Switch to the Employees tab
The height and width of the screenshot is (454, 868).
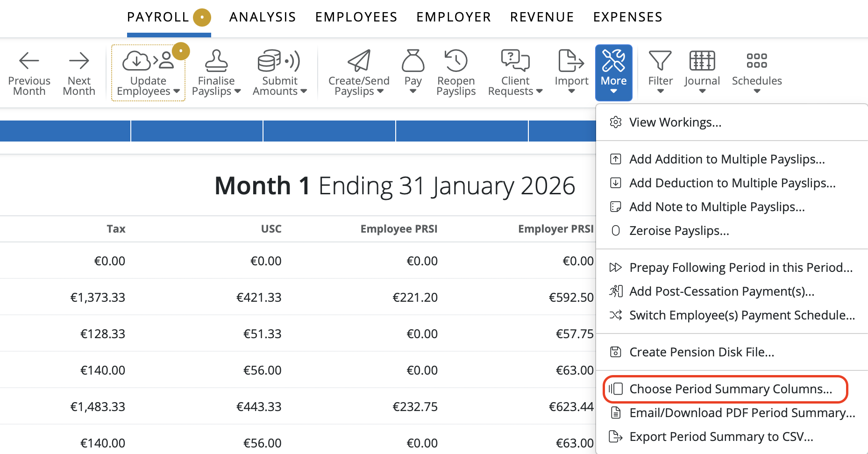356,17
